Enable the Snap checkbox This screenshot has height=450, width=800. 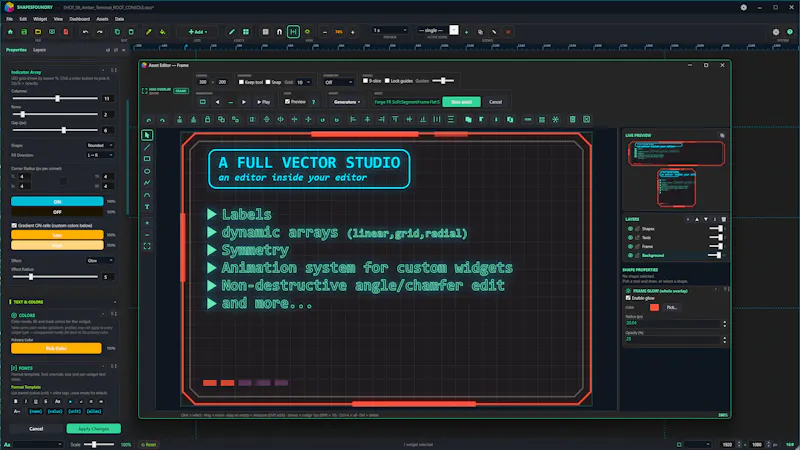point(268,82)
